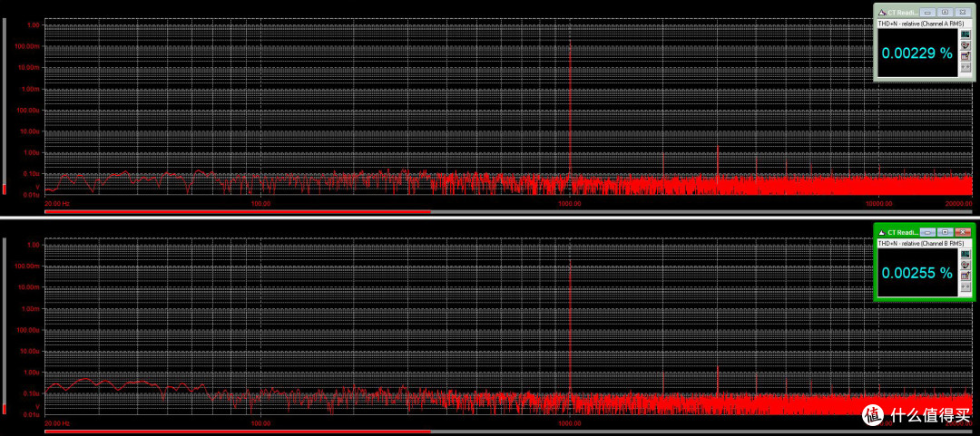Click the 0.00229 % reading value

pyautogui.click(x=916, y=53)
